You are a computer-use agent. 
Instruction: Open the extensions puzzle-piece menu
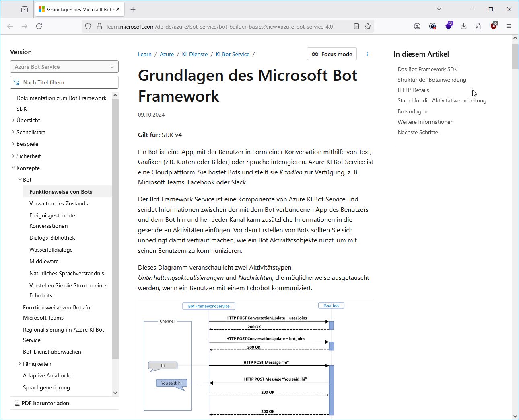(x=478, y=26)
